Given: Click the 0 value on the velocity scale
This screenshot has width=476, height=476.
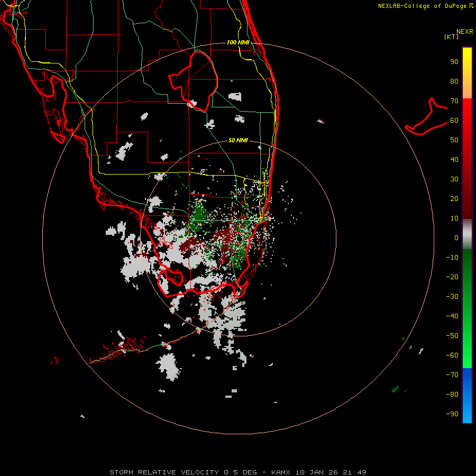Looking at the screenshot, I should coord(456,238).
